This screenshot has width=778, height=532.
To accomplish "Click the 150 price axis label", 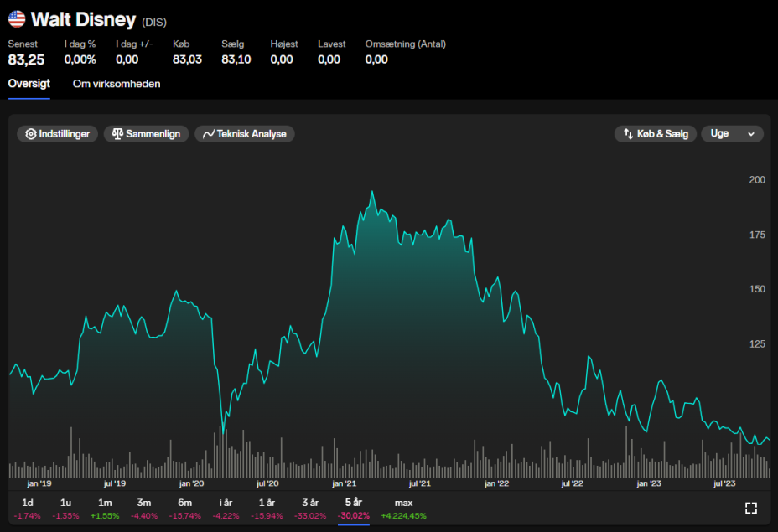I will (757, 289).
